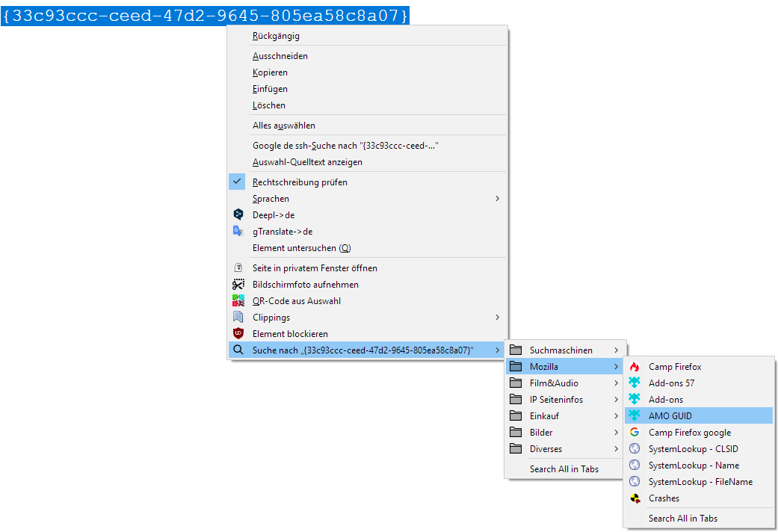Image resolution: width=778 pixels, height=532 pixels.
Task: Expand the Sprachen submenu arrow
Action: click(497, 198)
